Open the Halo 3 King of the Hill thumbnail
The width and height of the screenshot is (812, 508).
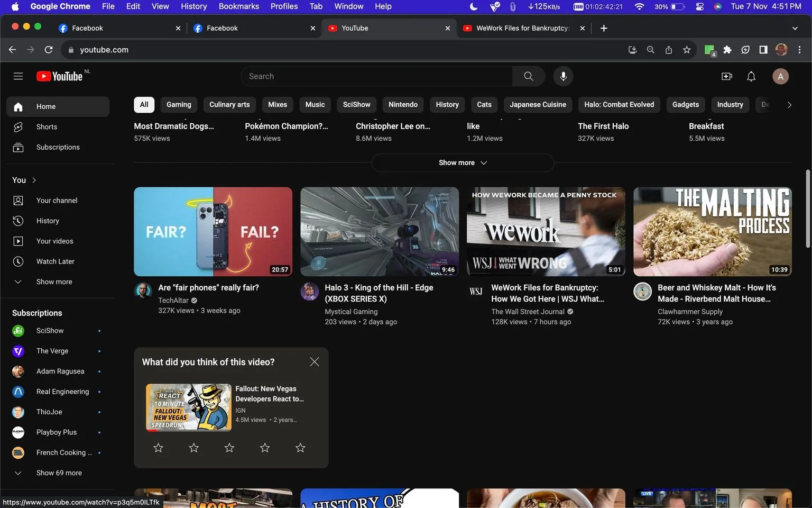tap(380, 232)
